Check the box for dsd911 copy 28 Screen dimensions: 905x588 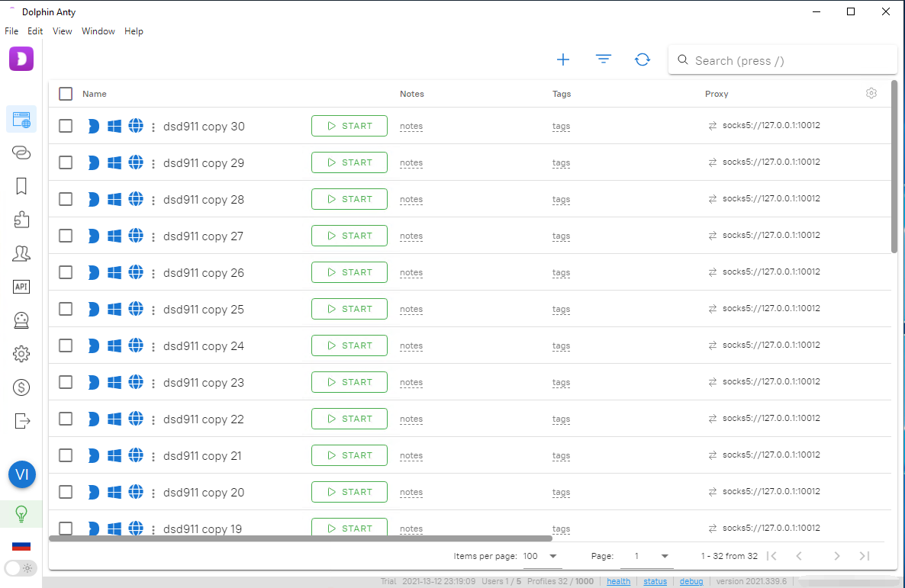tap(66, 199)
